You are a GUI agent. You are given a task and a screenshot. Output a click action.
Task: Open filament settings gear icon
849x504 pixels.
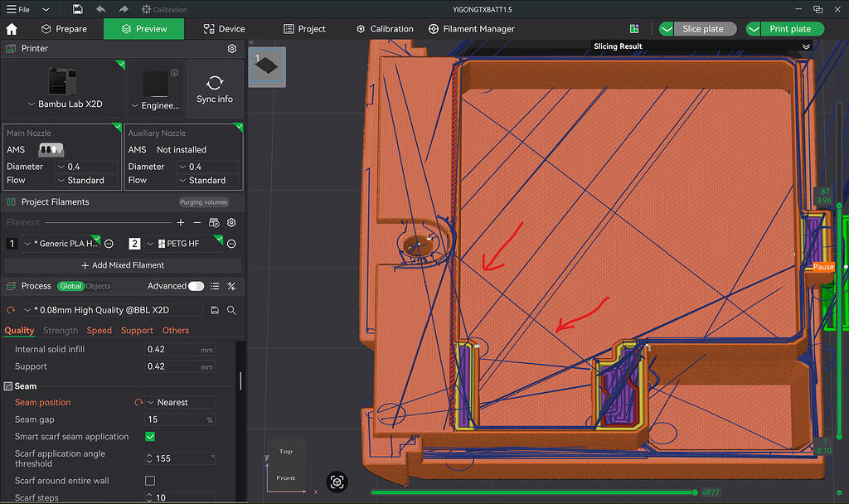[x=232, y=222]
